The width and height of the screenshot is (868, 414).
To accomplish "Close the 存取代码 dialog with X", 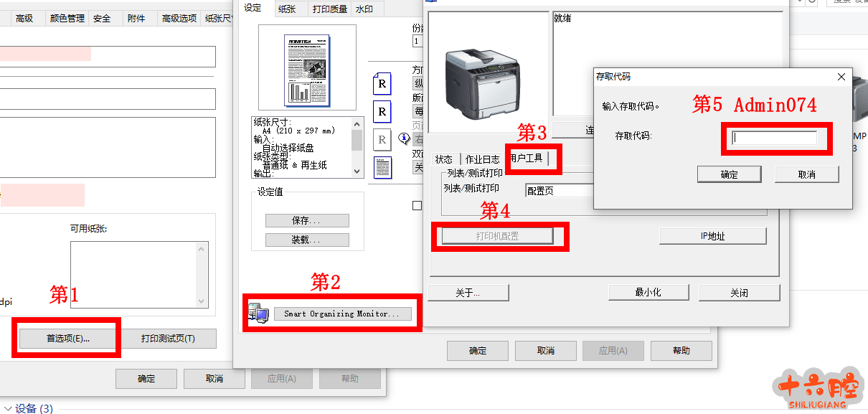I will tap(841, 76).
